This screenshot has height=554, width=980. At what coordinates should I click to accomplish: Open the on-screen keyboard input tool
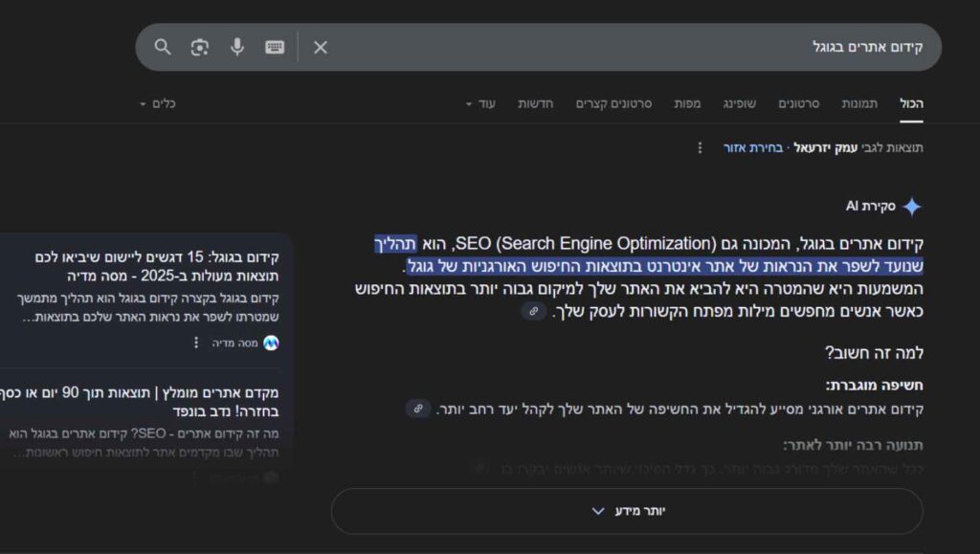click(275, 47)
